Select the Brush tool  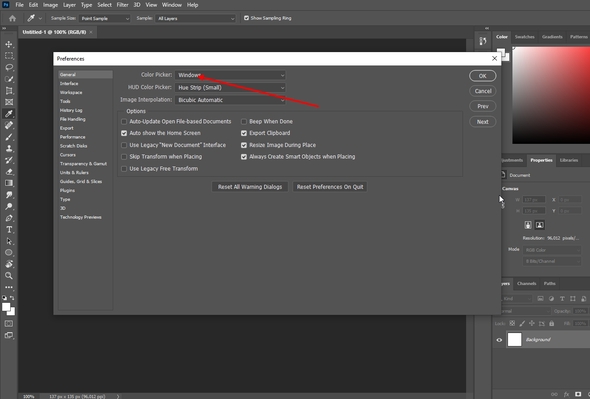coord(9,137)
